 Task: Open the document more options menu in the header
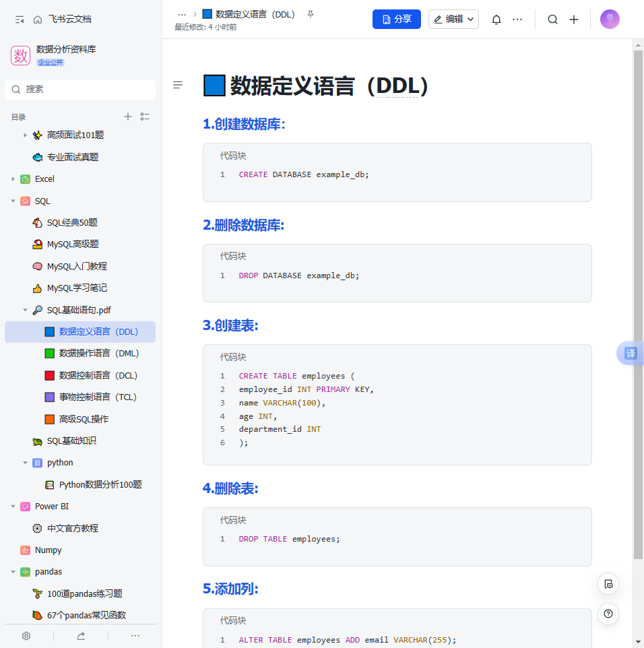pyautogui.click(x=517, y=20)
